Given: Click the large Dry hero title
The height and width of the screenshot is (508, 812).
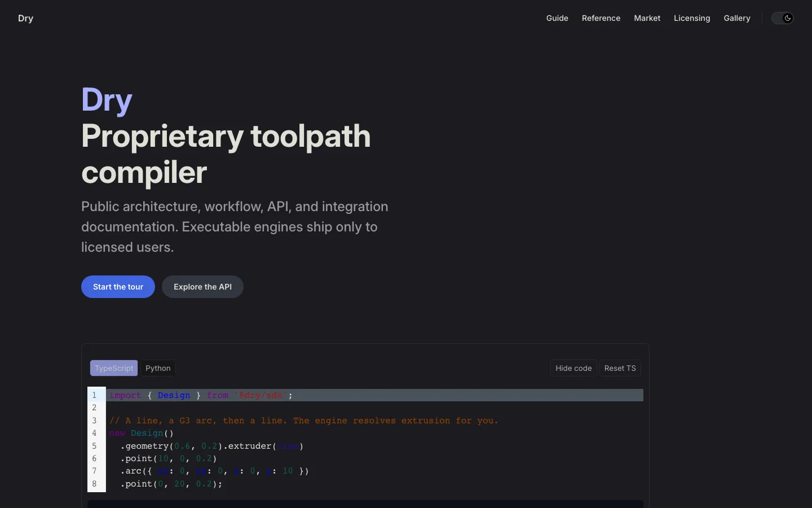Looking at the screenshot, I should click(107, 100).
